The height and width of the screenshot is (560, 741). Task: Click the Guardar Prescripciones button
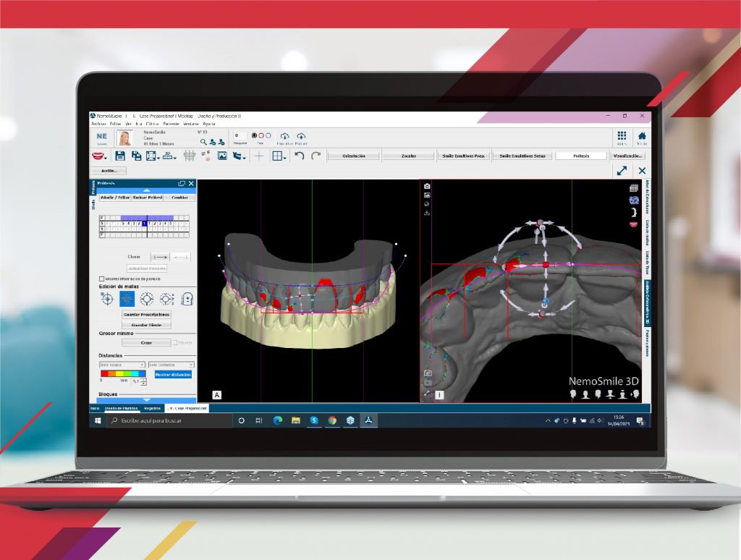(146, 314)
